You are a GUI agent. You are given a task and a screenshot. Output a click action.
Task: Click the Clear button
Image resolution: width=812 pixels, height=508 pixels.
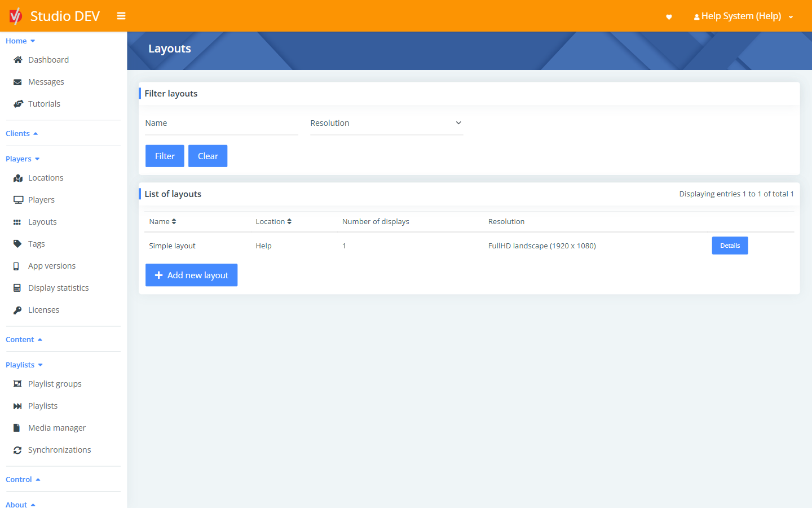[x=208, y=156]
